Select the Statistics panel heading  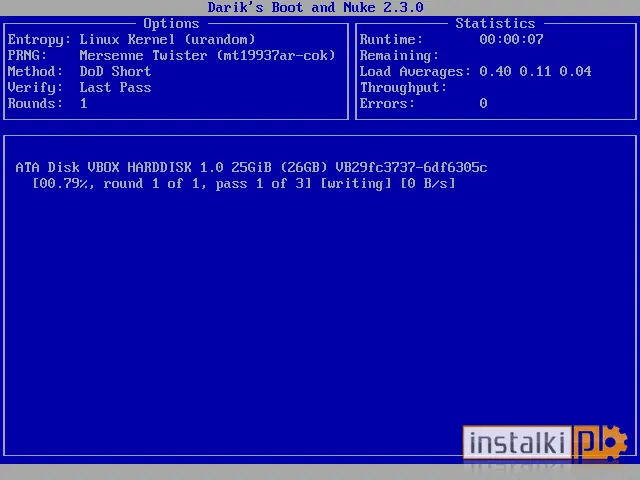coord(495,23)
